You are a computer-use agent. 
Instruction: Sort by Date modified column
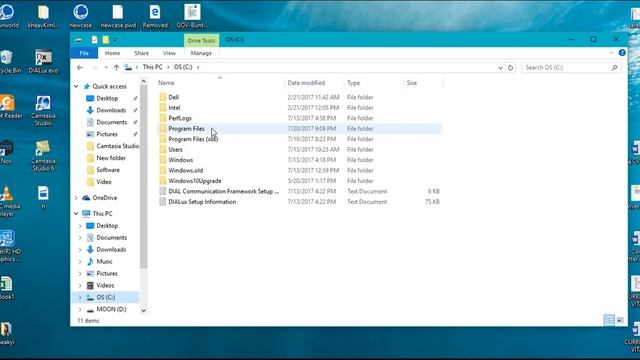[306, 83]
